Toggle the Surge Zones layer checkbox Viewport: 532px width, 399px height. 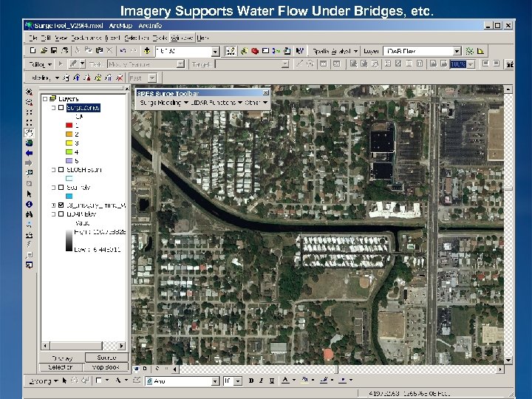coord(61,108)
